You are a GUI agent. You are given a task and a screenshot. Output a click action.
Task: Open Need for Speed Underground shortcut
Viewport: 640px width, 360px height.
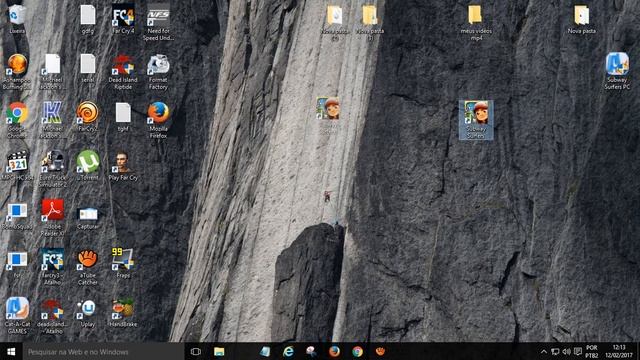pos(158,22)
